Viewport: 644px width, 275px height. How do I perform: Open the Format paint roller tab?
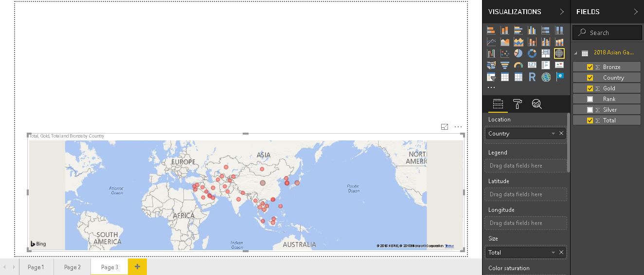(518, 103)
